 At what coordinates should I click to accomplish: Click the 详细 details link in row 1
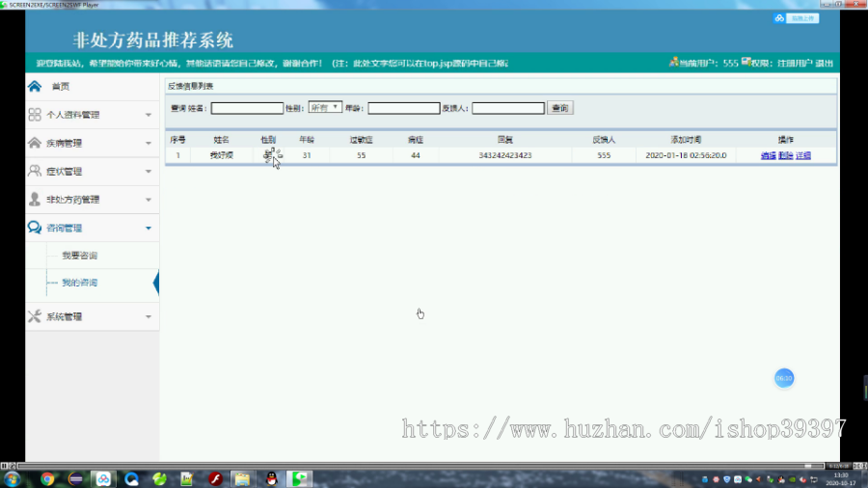click(x=803, y=155)
